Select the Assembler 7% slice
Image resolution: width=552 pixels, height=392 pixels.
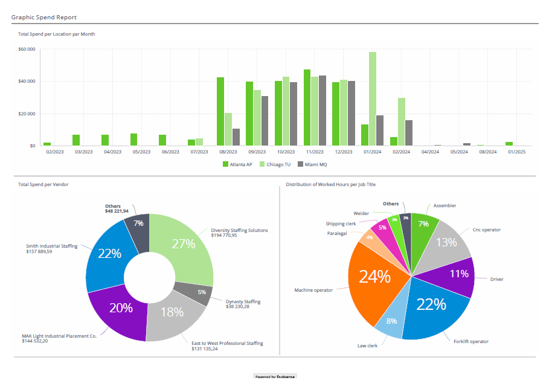(x=422, y=223)
